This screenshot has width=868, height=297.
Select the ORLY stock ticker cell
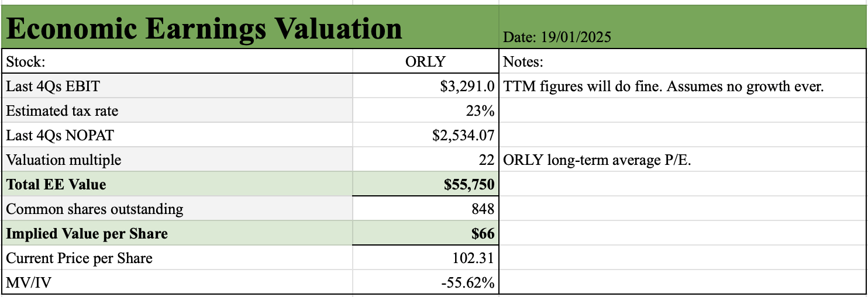coord(426,61)
